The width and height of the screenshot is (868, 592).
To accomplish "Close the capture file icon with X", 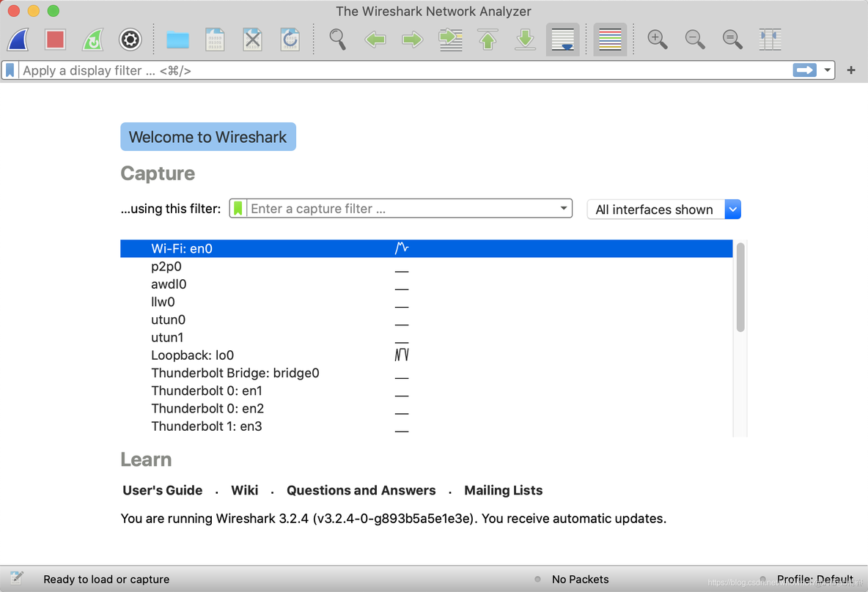I will pos(252,40).
